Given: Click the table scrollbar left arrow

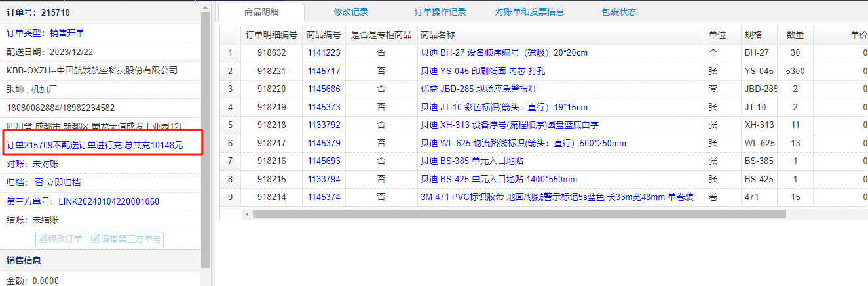Looking at the screenshot, I should (x=247, y=214).
